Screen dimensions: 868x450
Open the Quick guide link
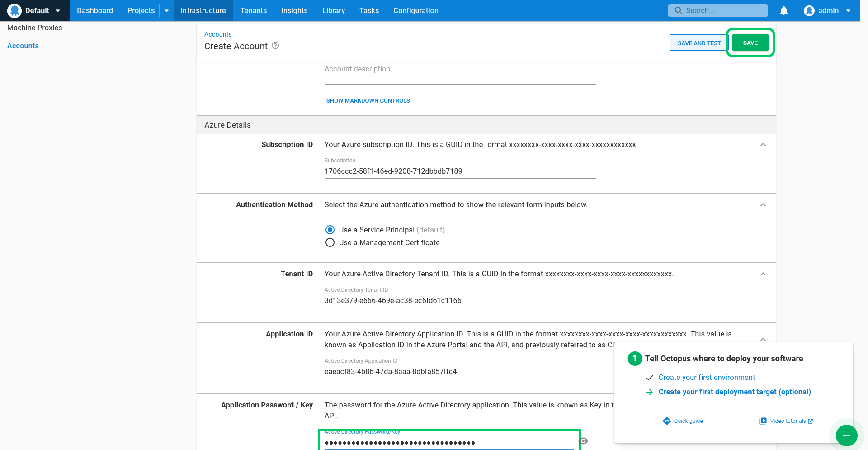pyautogui.click(x=688, y=421)
